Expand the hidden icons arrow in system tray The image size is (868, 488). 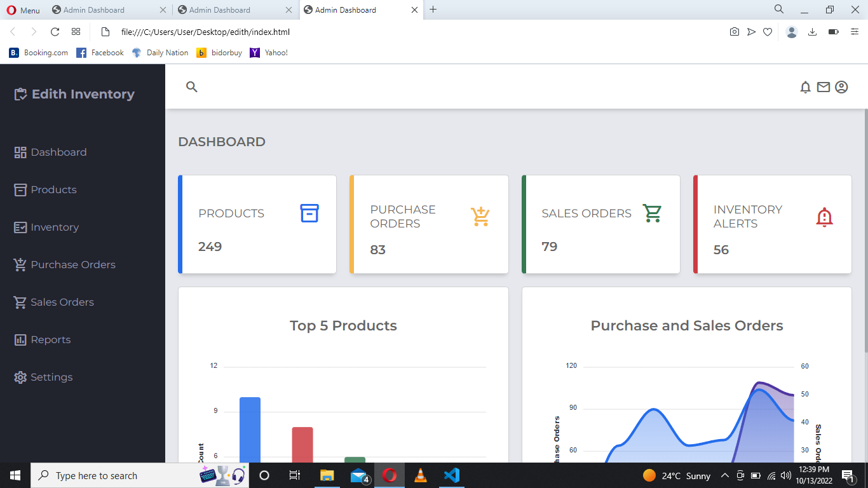pyautogui.click(x=724, y=475)
